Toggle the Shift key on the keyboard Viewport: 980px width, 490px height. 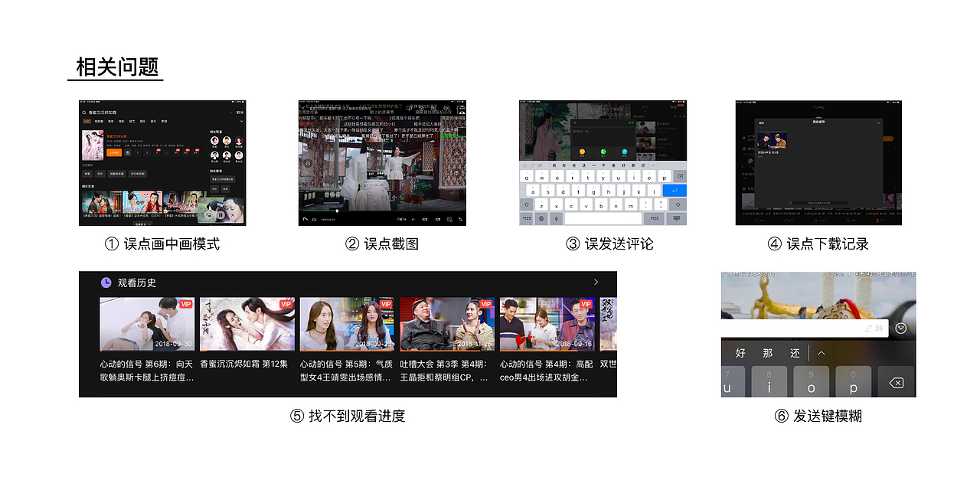coord(526,204)
